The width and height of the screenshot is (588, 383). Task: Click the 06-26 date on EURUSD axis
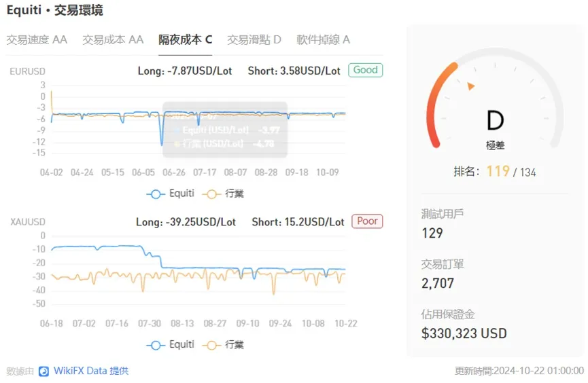tap(174, 172)
